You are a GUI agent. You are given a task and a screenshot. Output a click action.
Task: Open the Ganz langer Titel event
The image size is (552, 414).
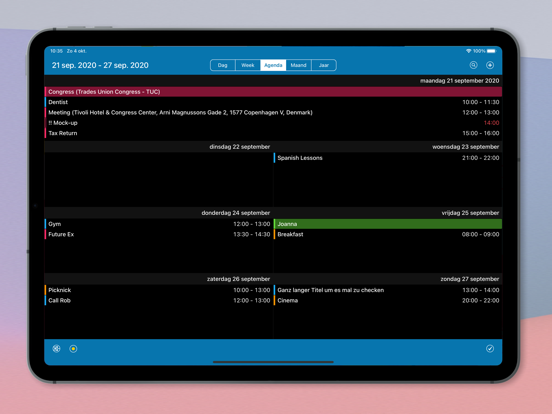pyautogui.click(x=388, y=290)
